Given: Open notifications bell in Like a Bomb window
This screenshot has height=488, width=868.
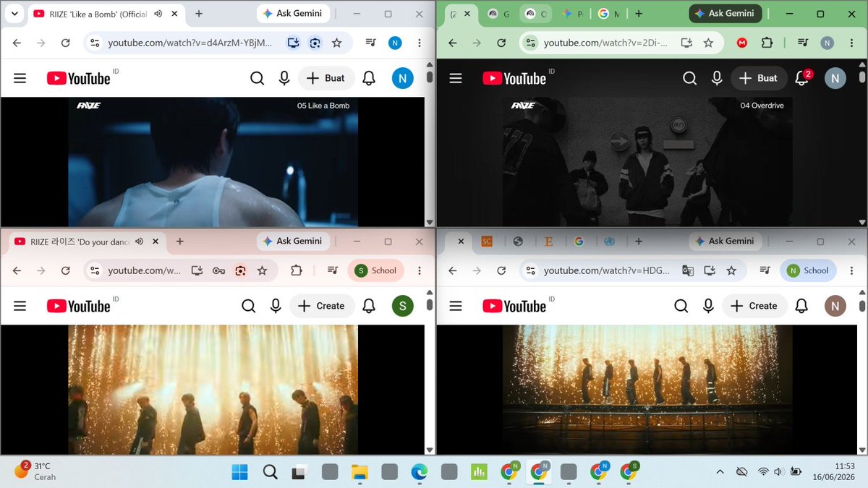Looking at the screenshot, I should point(369,78).
